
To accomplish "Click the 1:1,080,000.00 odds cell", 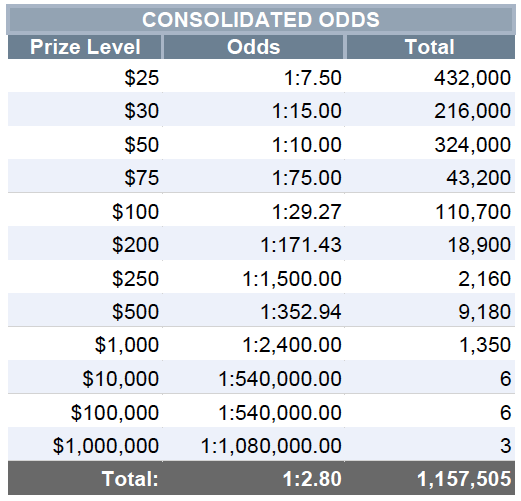I will pyautogui.click(x=253, y=444).
